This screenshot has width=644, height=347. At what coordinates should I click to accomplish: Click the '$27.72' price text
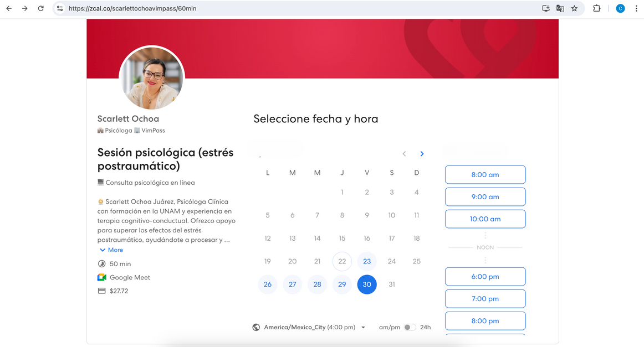(x=119, y=291)
